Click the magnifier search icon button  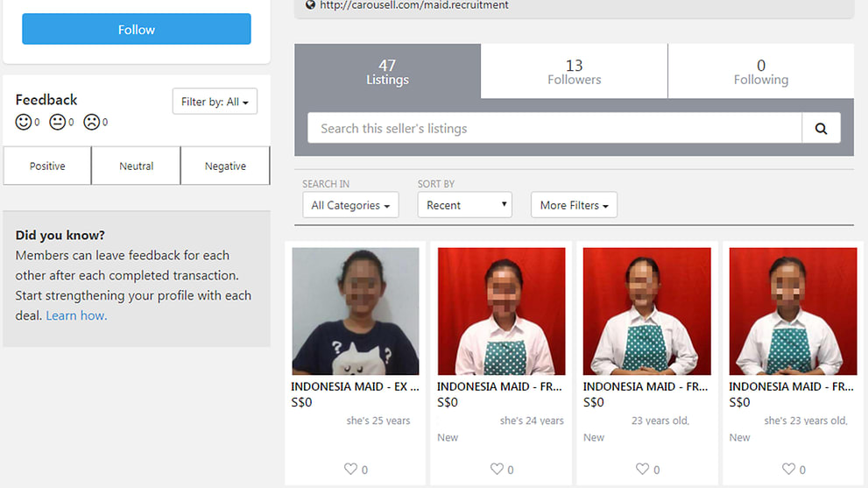point(821,129)
